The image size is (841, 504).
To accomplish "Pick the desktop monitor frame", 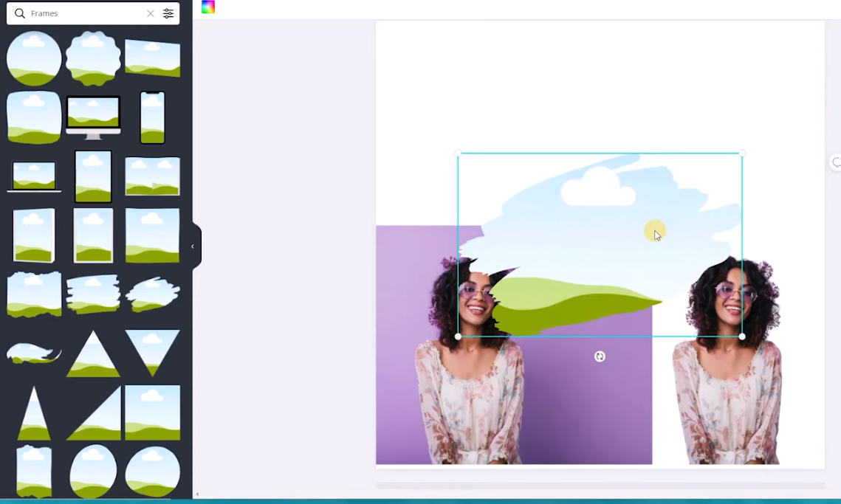I will coord(93,117).
